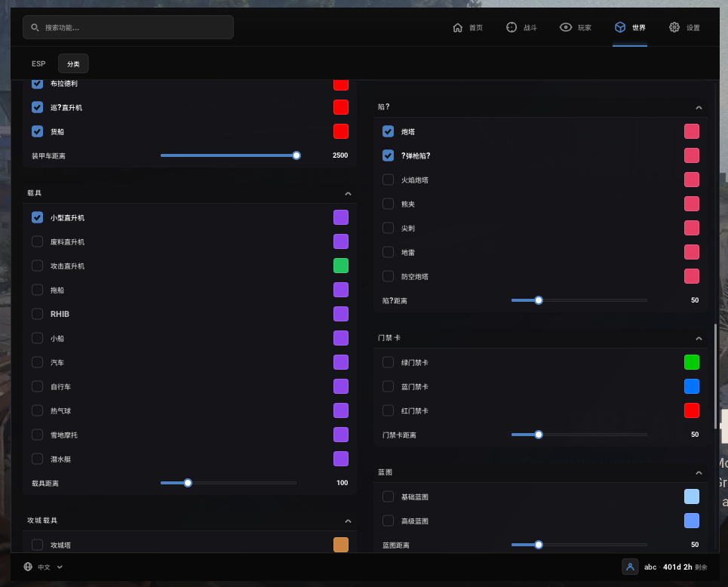
Task: Click the 门禁卡距离 slider handle
Action: click(539, 435)
